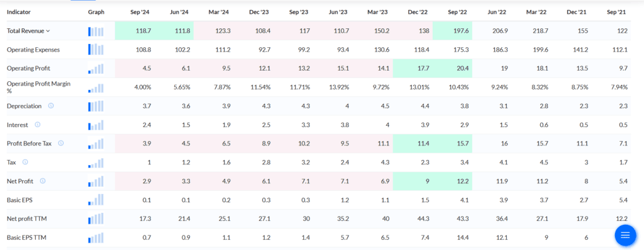Select the Dec '22 column header

[x=419, y=13]
